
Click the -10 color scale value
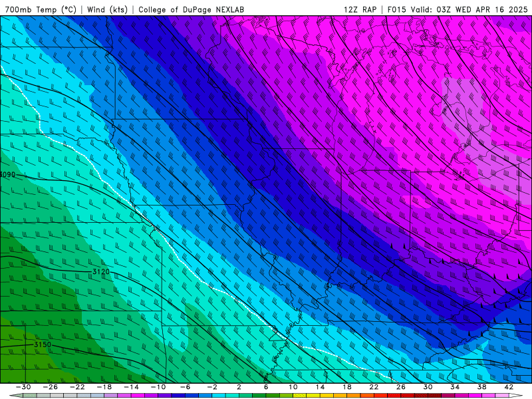click(x=158, y=387)
